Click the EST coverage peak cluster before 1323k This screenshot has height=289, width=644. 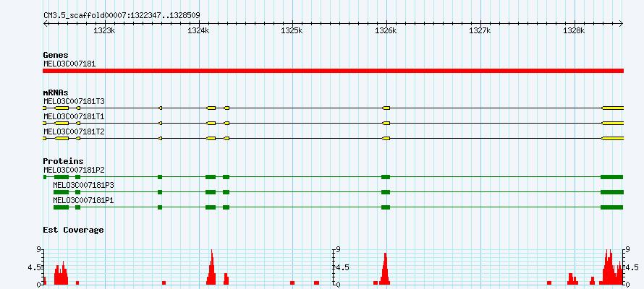62,273
